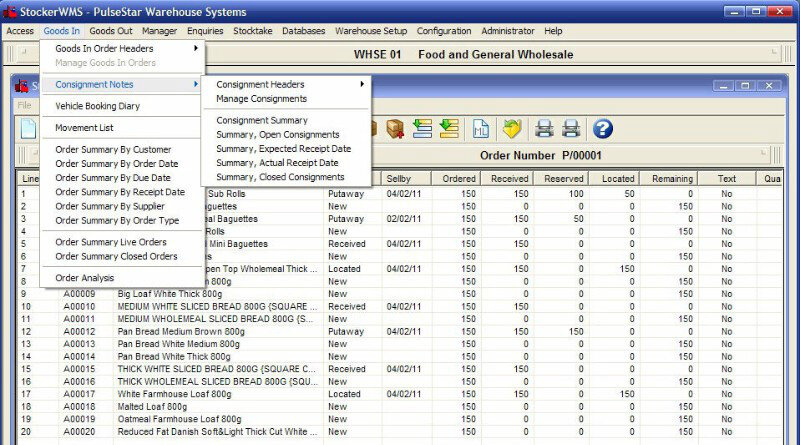Viewport: 800px width, 445px height.
Task: Click the yellow folder with green arrow icon
Action: [x=512, y=128]
